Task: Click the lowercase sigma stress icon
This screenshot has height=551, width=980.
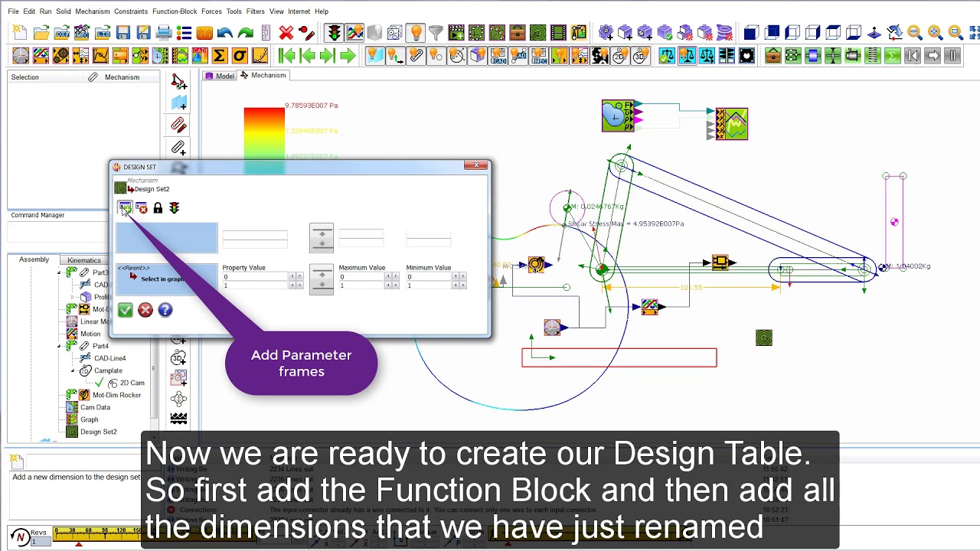Action: tap(240, 56)
